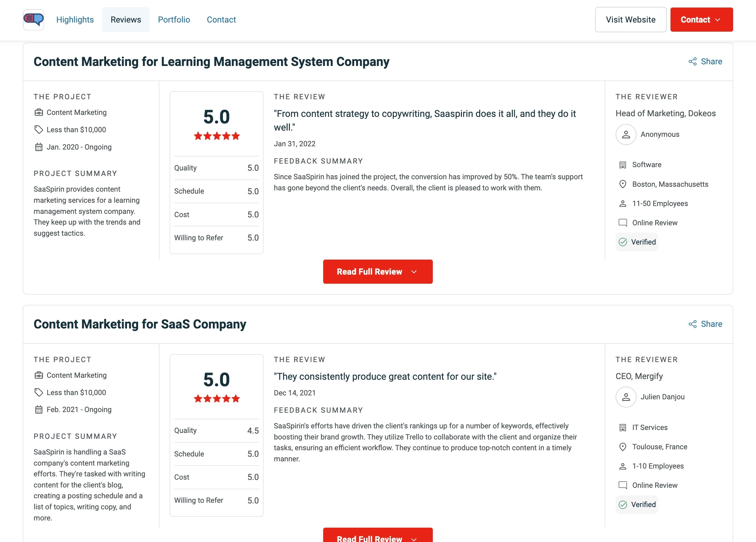Click the Visit Website button

pyautogui.click(x=630, y=19)
